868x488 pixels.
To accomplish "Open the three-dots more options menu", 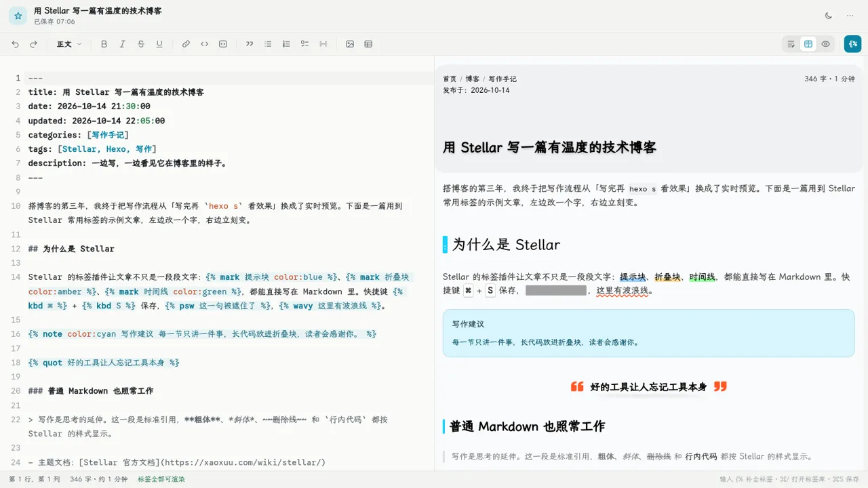I will click(x=850, y=16).
